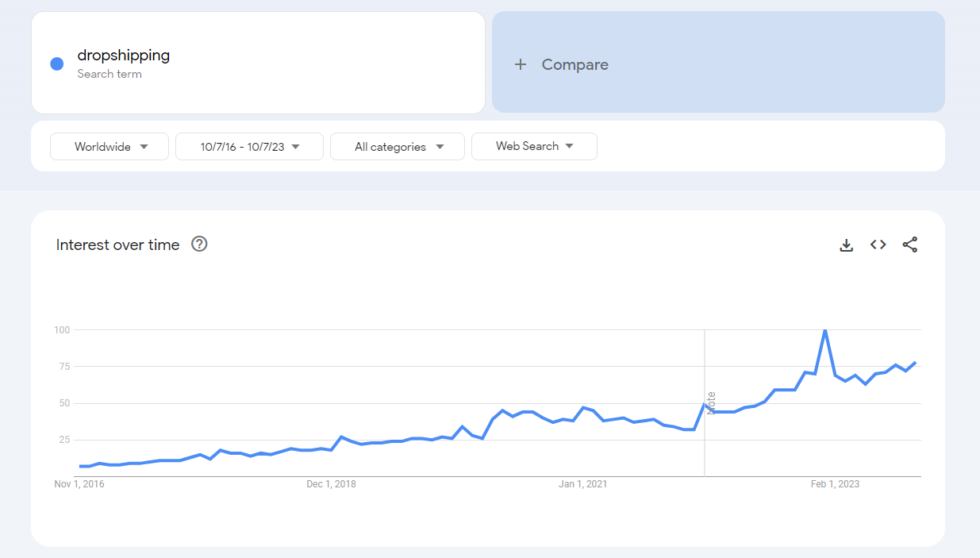Open the 10/7/16 - 10/7/23 date range dropdown
This screenshot has height=558, width=980.
coord(249,146)
